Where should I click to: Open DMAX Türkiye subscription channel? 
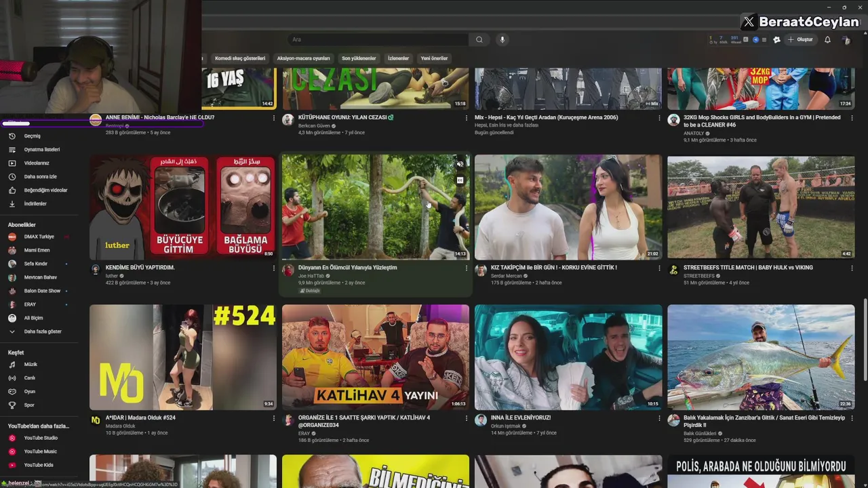pos(39,237)
